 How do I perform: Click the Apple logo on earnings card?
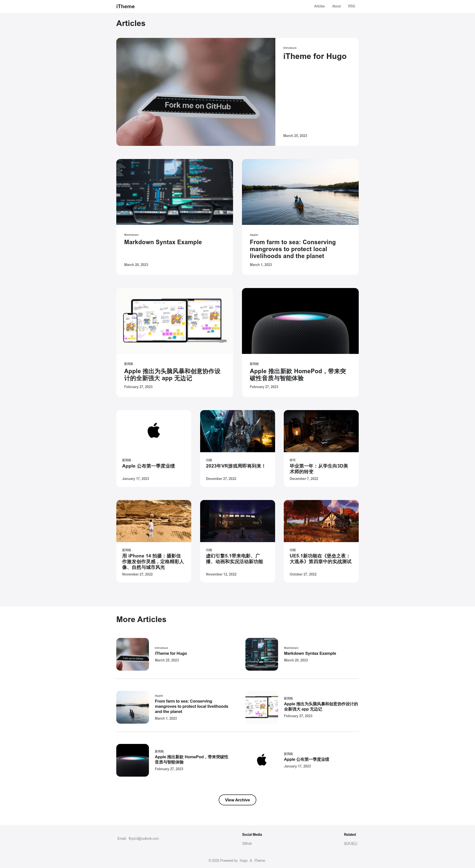point(153,431)
